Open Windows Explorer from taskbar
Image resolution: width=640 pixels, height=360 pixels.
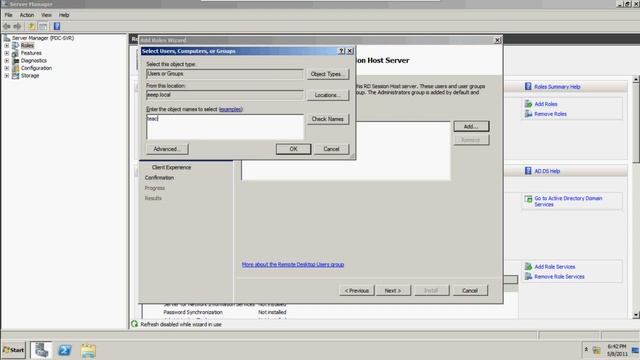point(88,350)
